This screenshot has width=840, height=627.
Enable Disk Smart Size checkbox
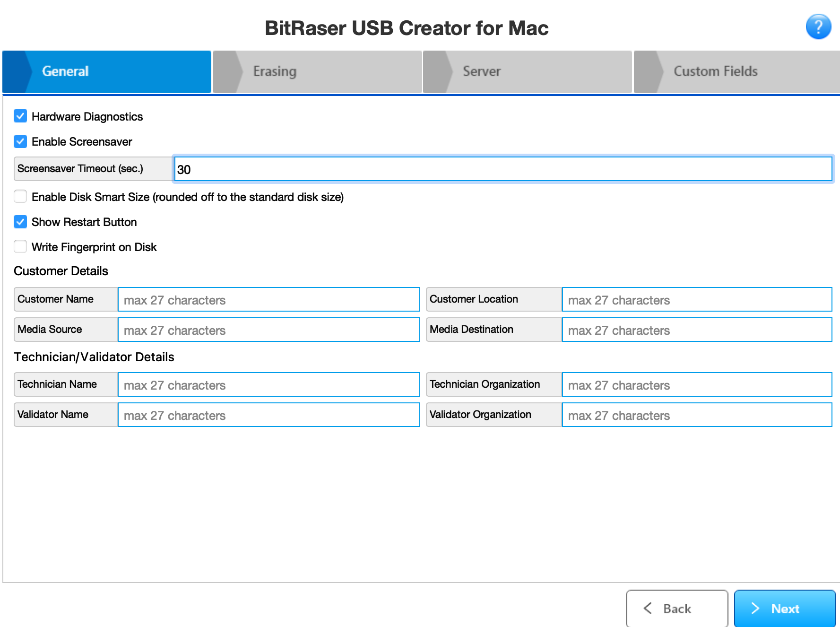pos(20,196)
